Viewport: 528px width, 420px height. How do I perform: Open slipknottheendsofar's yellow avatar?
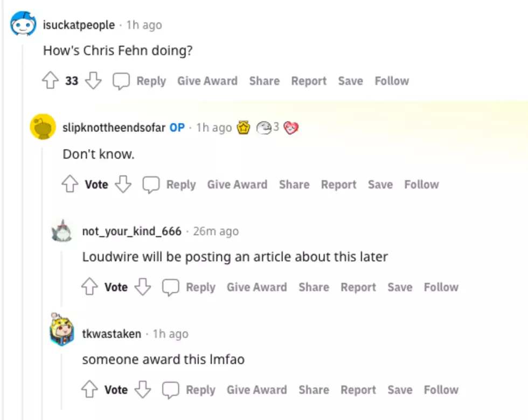tap(43, 127)
